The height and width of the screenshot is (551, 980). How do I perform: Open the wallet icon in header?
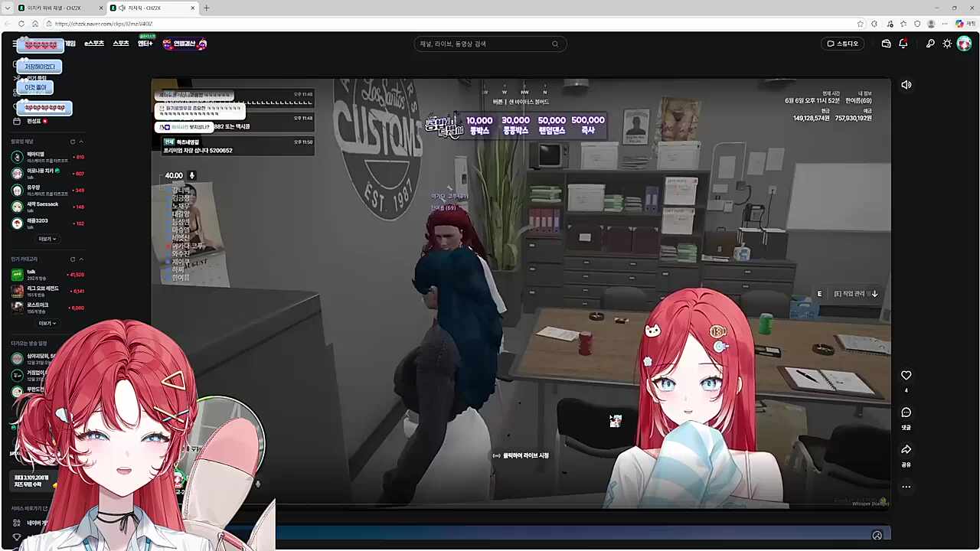[886, 44]
